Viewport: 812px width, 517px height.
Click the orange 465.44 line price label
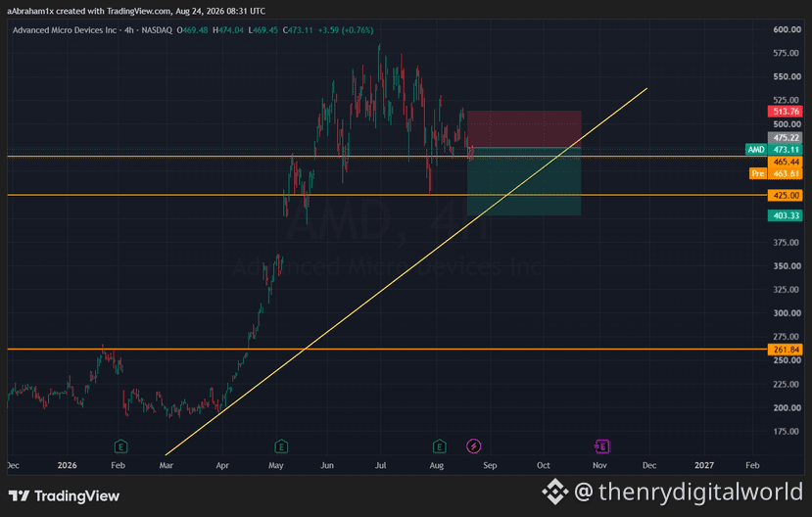click(786, 162)
